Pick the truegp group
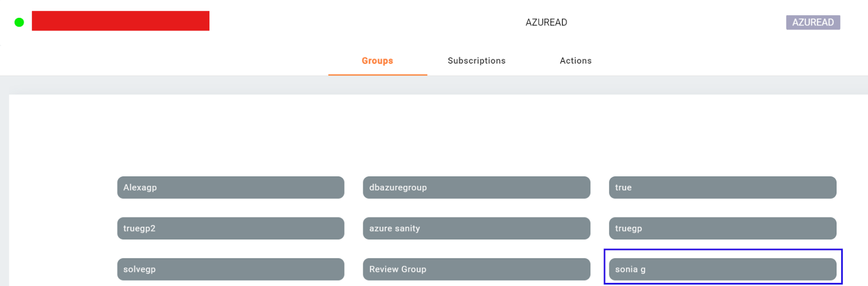868x286 pixels. click(723, 228)
